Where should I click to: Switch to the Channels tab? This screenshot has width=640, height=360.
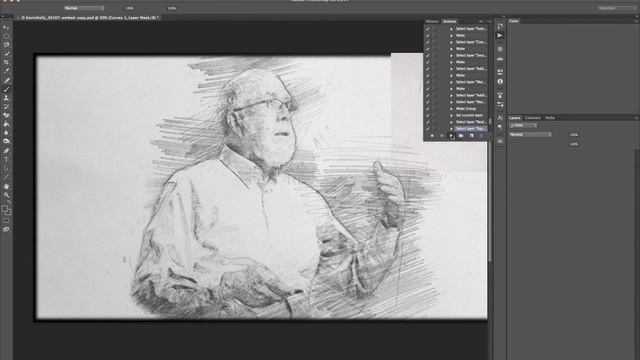(x=533, y=118)
